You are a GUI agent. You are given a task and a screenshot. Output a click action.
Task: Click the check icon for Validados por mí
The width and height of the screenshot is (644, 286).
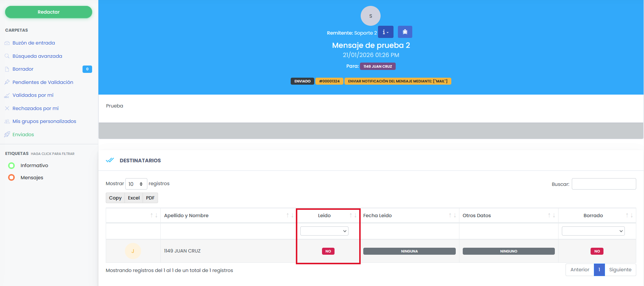(x=7, y=95)
